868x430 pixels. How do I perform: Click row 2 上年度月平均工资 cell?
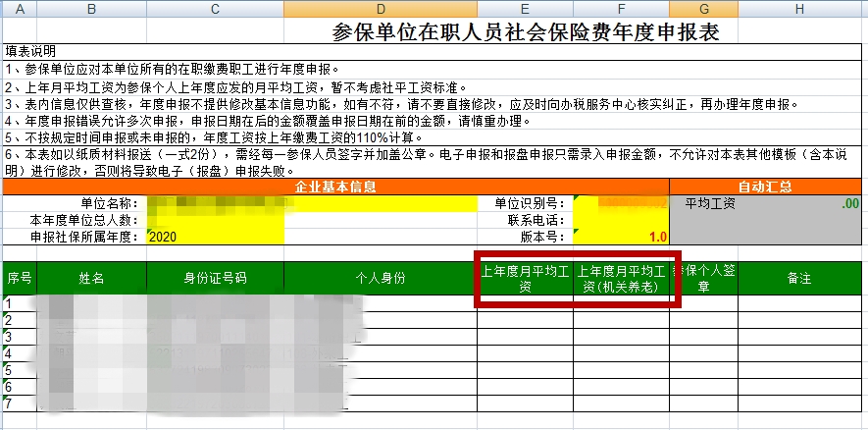pyautogui.click(x=525, y=320)
